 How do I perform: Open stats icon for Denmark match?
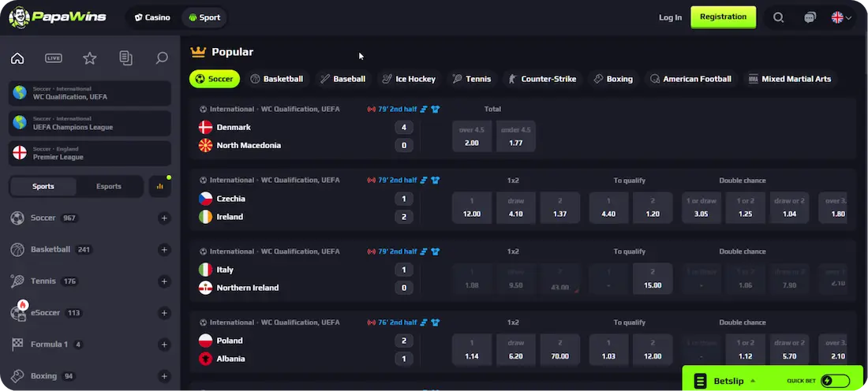424,110
